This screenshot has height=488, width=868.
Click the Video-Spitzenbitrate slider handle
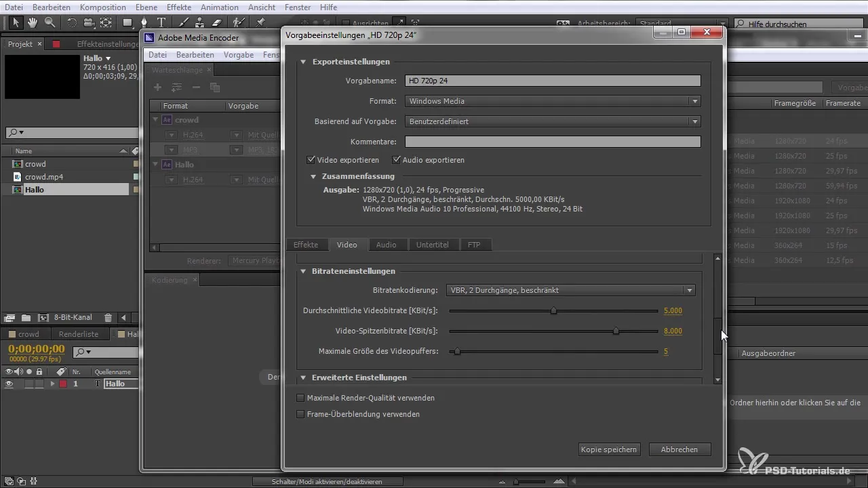(616, 331)
